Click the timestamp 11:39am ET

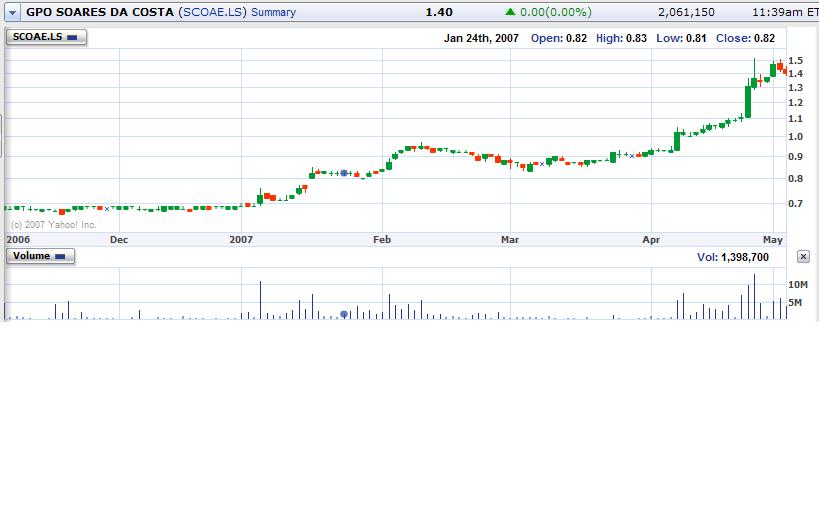tap(785, 12)
